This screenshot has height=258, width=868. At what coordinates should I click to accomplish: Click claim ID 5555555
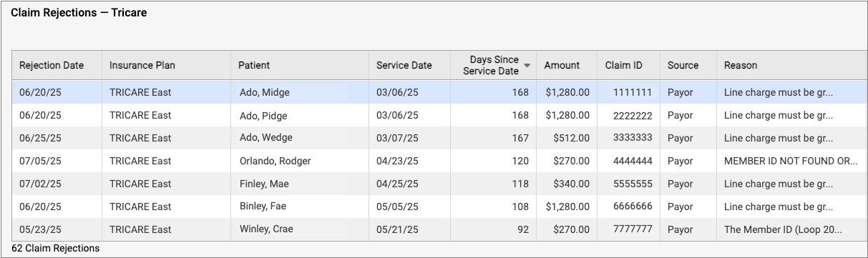point(633,184)
